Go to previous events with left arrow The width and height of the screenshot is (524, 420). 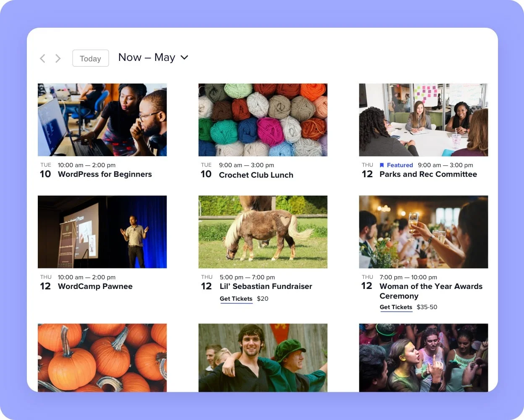point(42,58)
